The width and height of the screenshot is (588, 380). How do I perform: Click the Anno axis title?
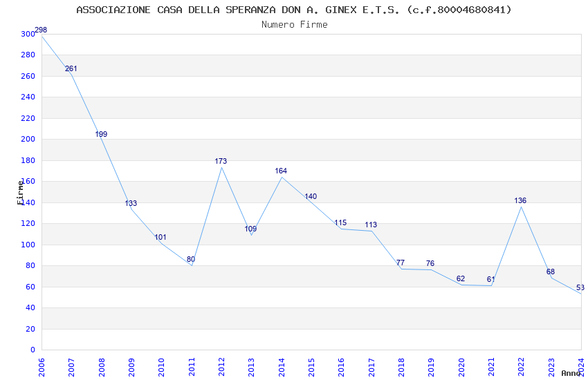[x=571, y=373]
